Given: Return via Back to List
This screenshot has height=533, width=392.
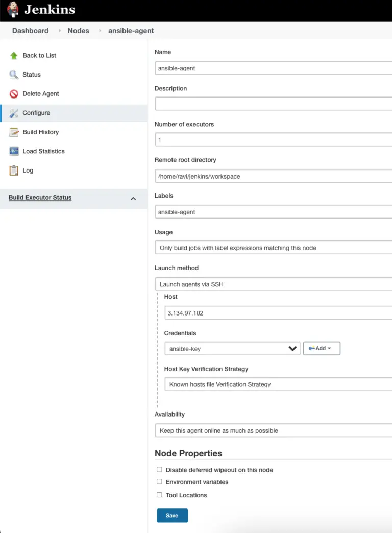Looking at the screenshot, I should click(x=39, y=55).
